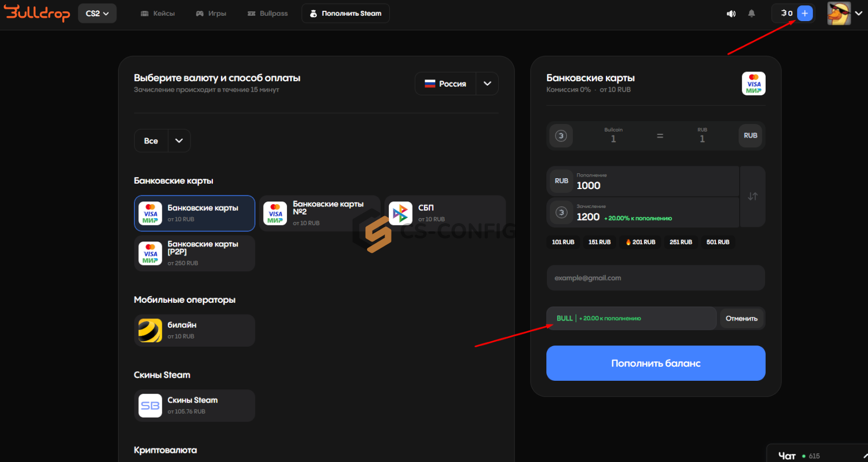Image resolution: width=868 pixels, height=462 pixels.
Task: Click the Bullcoin icon in exchange rate row
Action: [561, 136]
